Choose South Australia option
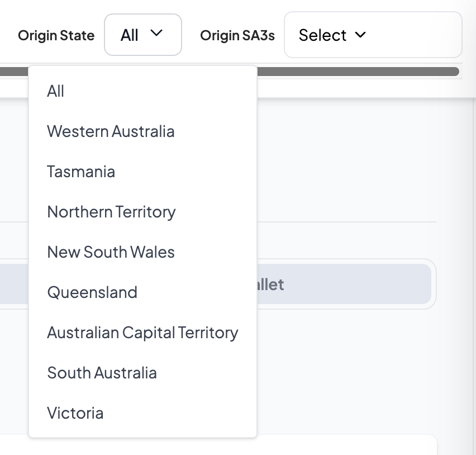Viewport: 476px width, 455px height. pos(102,373)
